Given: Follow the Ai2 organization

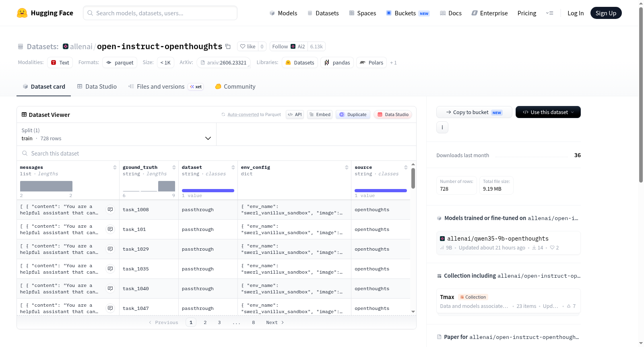Looking at the screenshot, I should pyautogui.click(x=289, y=46).
